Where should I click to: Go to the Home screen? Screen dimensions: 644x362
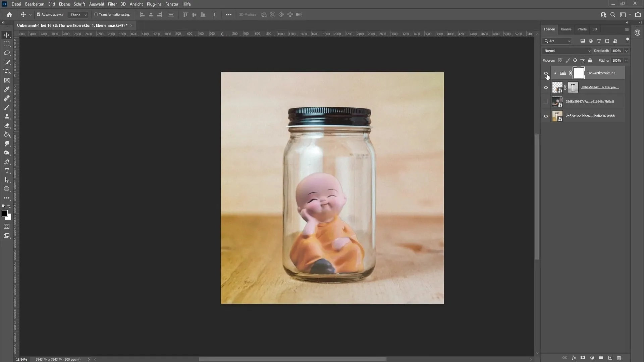tap(9, 14)
